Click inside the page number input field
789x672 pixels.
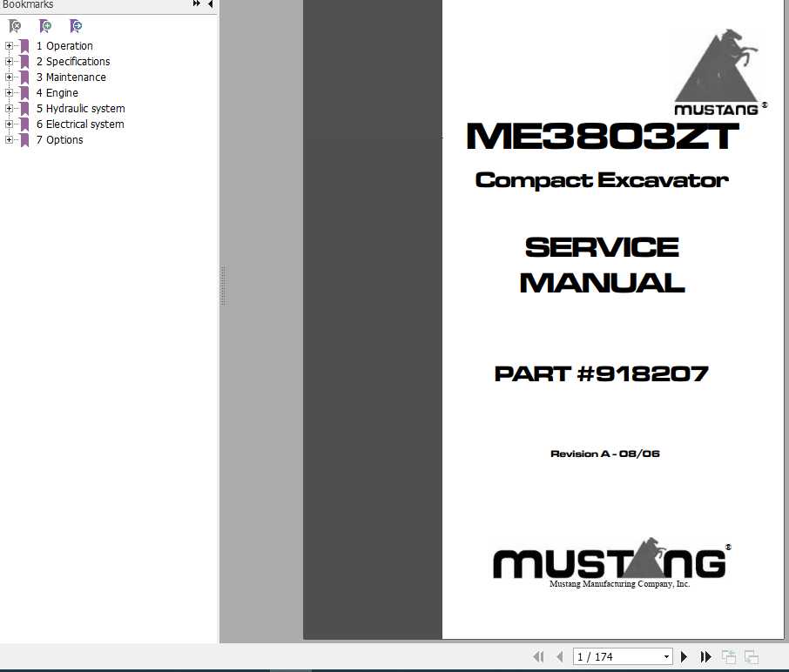tap(610, 656)
